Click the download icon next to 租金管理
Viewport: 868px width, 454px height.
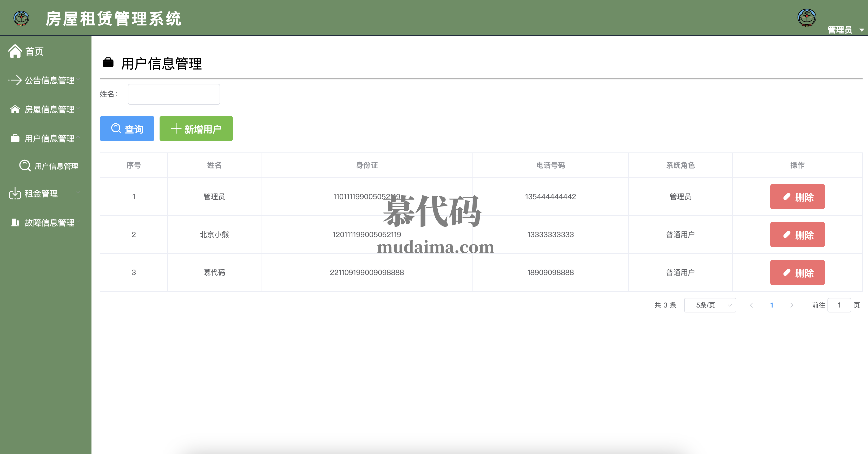[15, 193]
